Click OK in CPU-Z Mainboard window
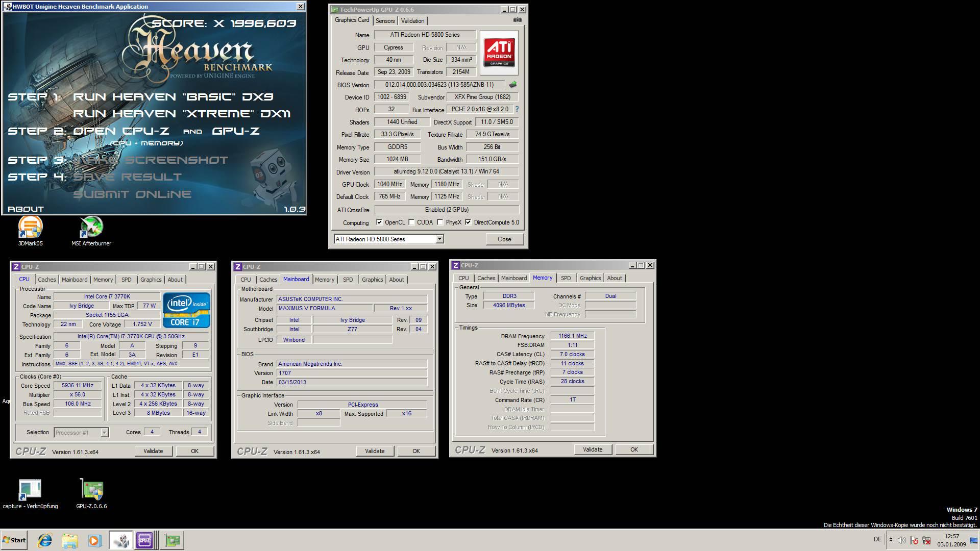Image resolution: width=980 pixels, height=551 pixels. point(416,451)
